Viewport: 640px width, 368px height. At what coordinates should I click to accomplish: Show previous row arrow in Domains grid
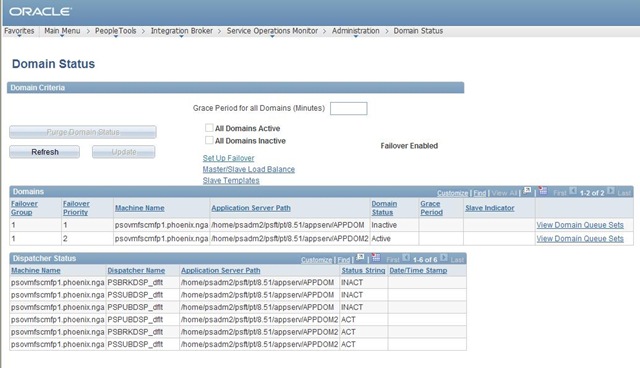573,191
